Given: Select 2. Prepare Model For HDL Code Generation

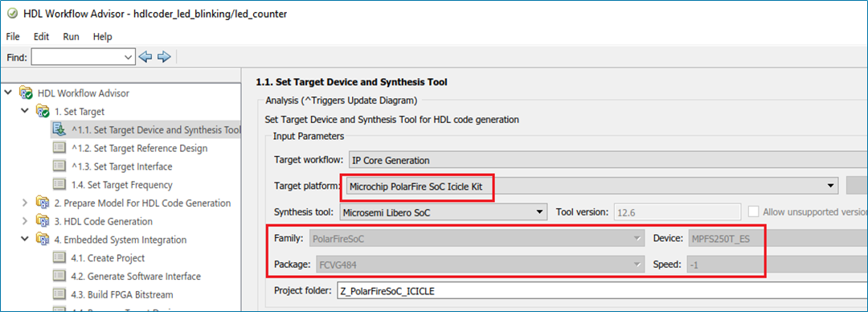Looking at the screenshot, I should [143, 203].
